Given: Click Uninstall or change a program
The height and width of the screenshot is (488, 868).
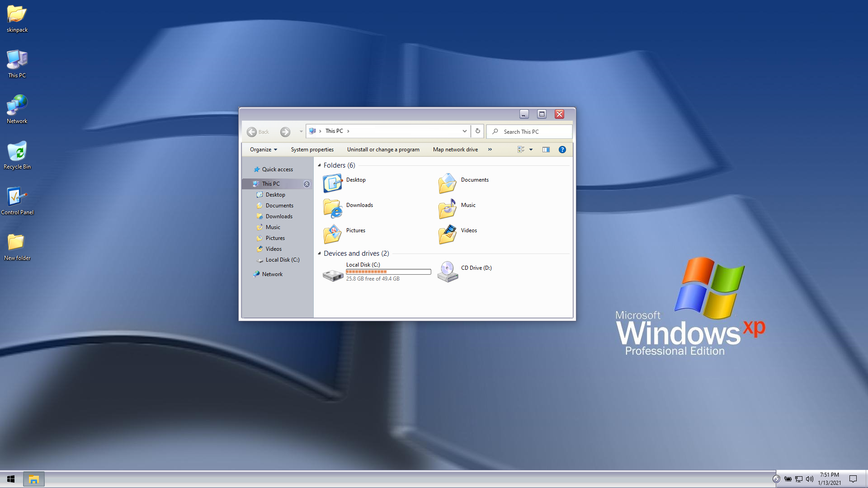Looking at the screenshot, I should 383,150.
